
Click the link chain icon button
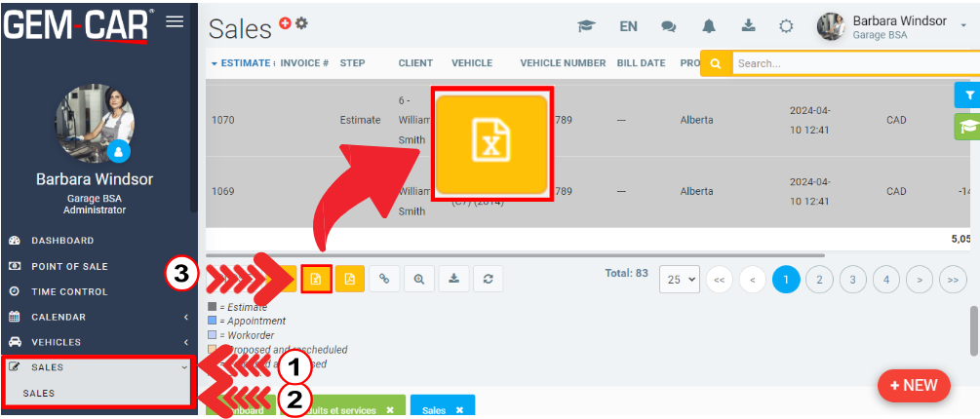(384, 279)
